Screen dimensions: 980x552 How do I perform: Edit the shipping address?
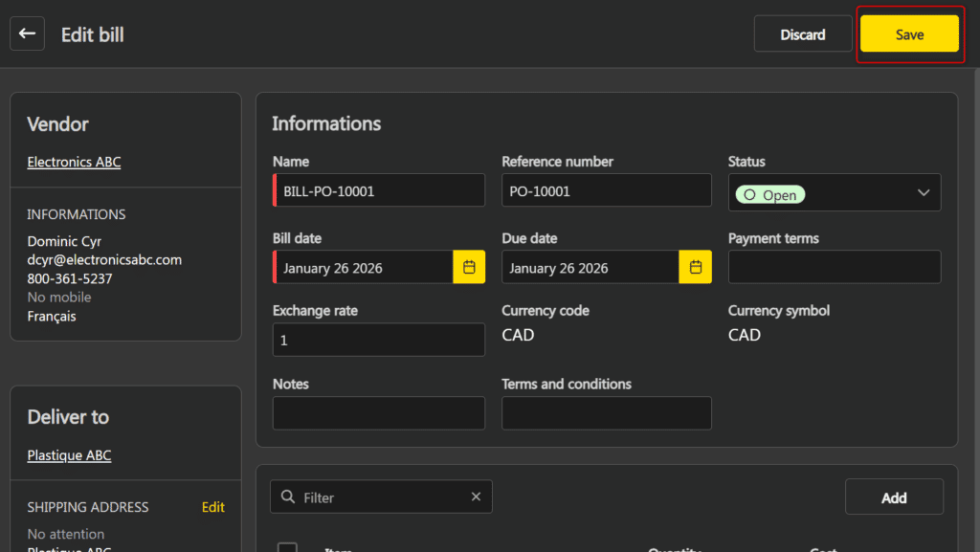pos(213,507)
